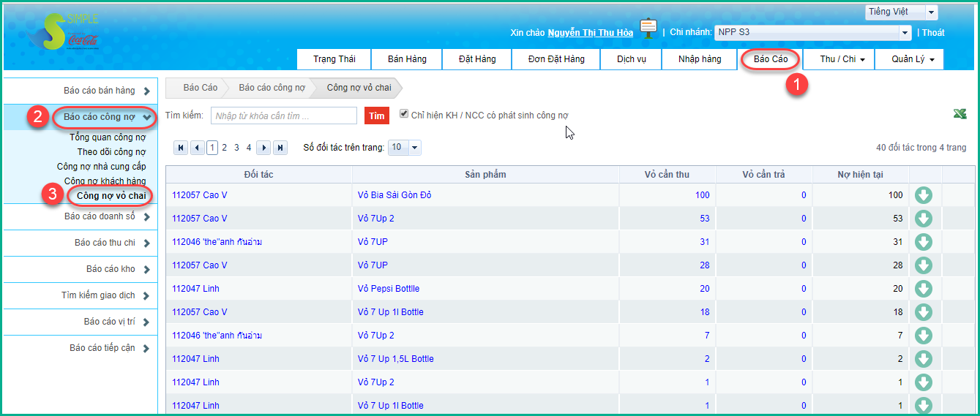The width and height of the screenshot is (980, 416).
Task: Click green arrow in Vỏ Pepsi Bottle row
Action: (924, 289)
